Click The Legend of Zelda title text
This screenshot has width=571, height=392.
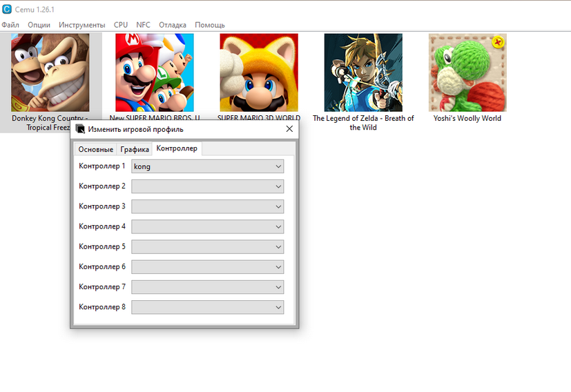click(x=363, y=123)
